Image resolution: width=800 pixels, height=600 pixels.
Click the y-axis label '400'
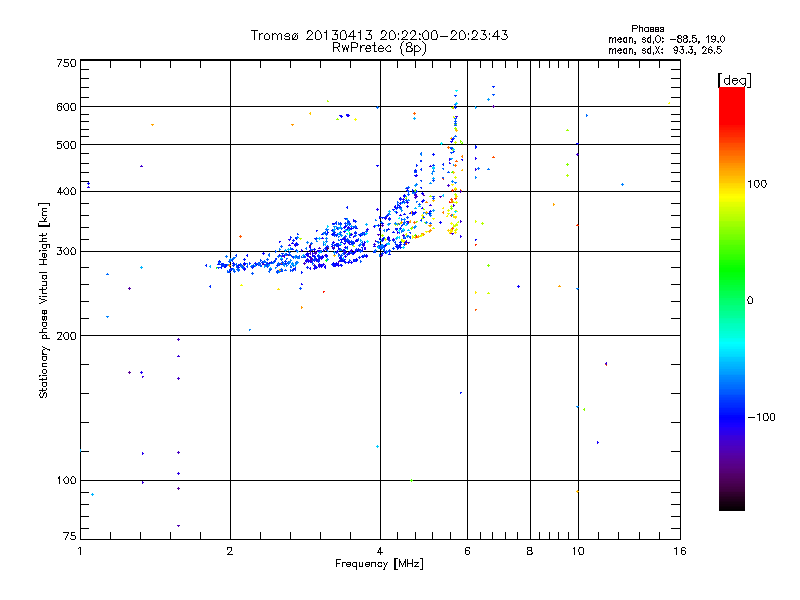pyautogui.click(x=66, y=191)
